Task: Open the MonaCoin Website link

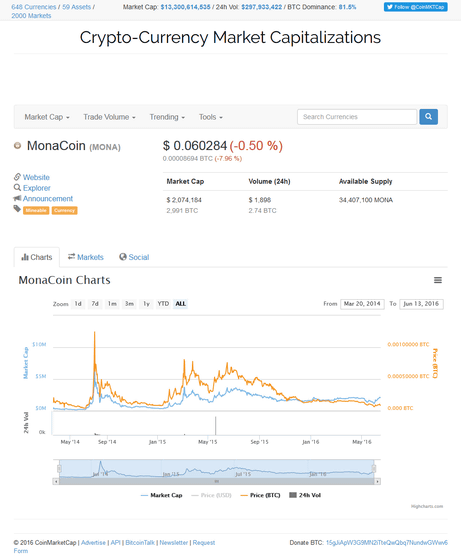Action: [36, 178]
